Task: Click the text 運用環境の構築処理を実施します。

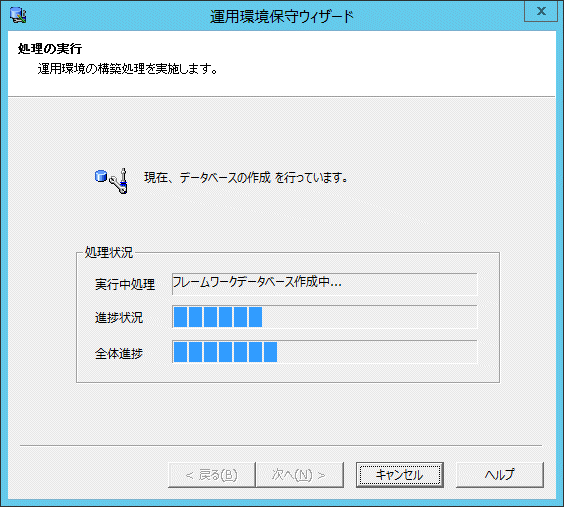Action: click(x=128, y=68)
